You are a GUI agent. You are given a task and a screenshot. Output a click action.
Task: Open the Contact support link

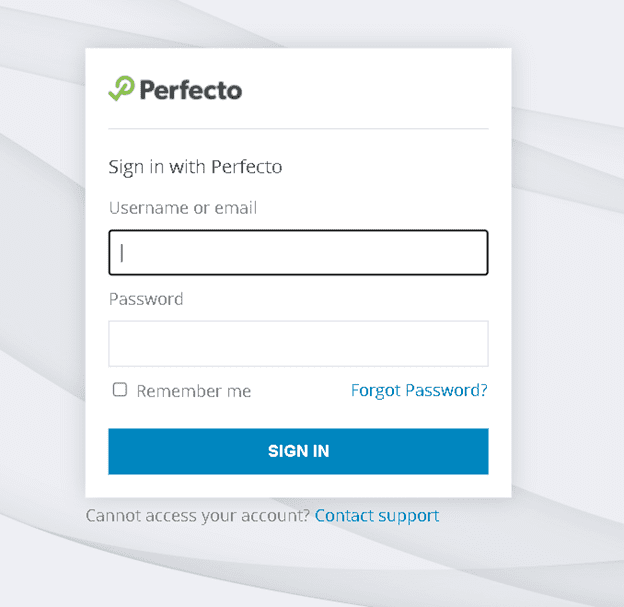coord(377,516)
